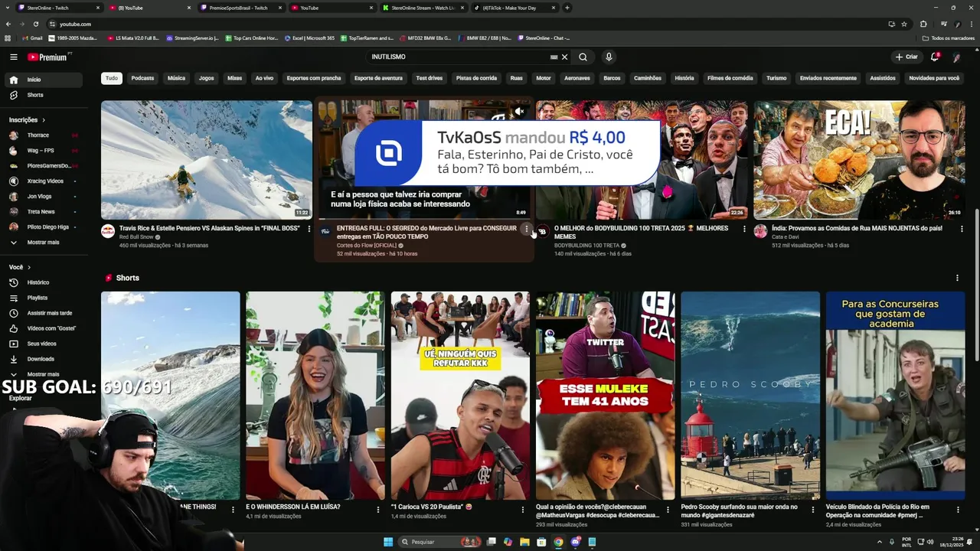Open the on-screen keyboard icon in search box

pyautogui.click(x=554, y=57)
